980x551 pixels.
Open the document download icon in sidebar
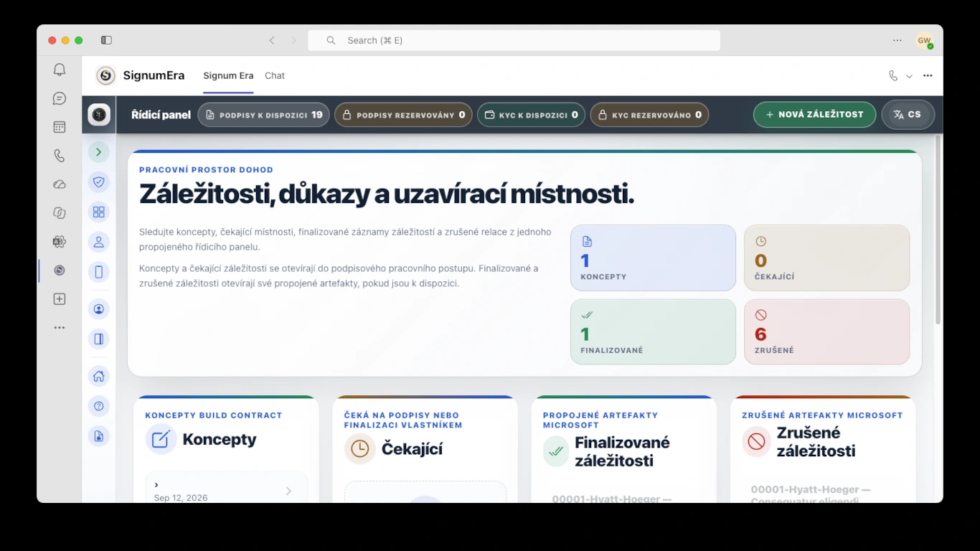(x=99, y=436)
